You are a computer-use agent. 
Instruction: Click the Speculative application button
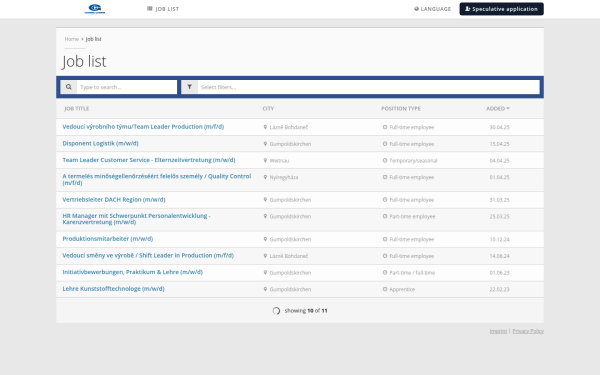(x=501, y=9)
